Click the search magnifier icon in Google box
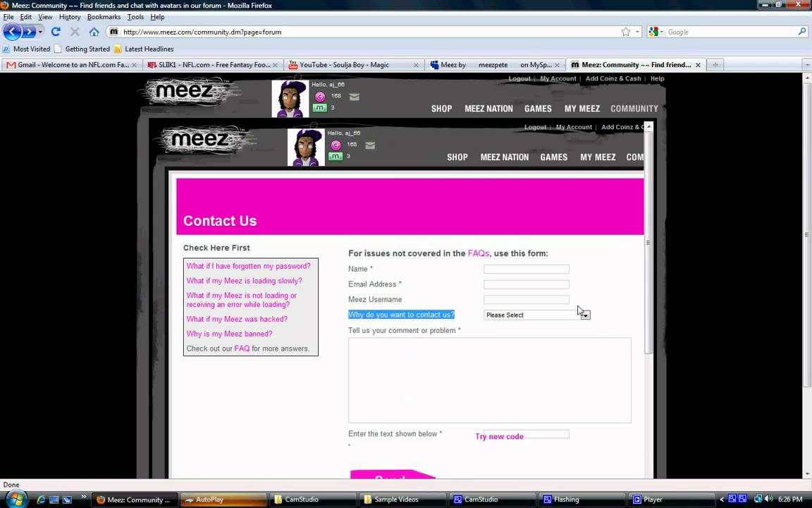The image size is (812, 508). pyautogui.click(x=802, y=32)
